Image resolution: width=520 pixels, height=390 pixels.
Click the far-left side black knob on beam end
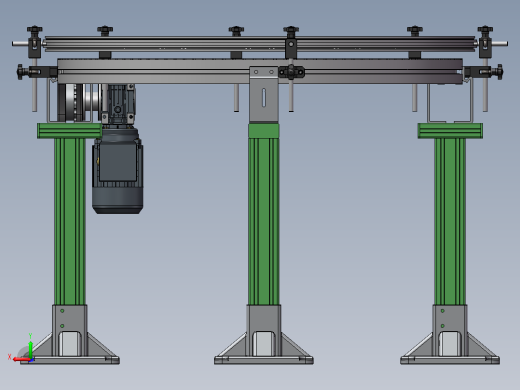[x=20, y=72]
